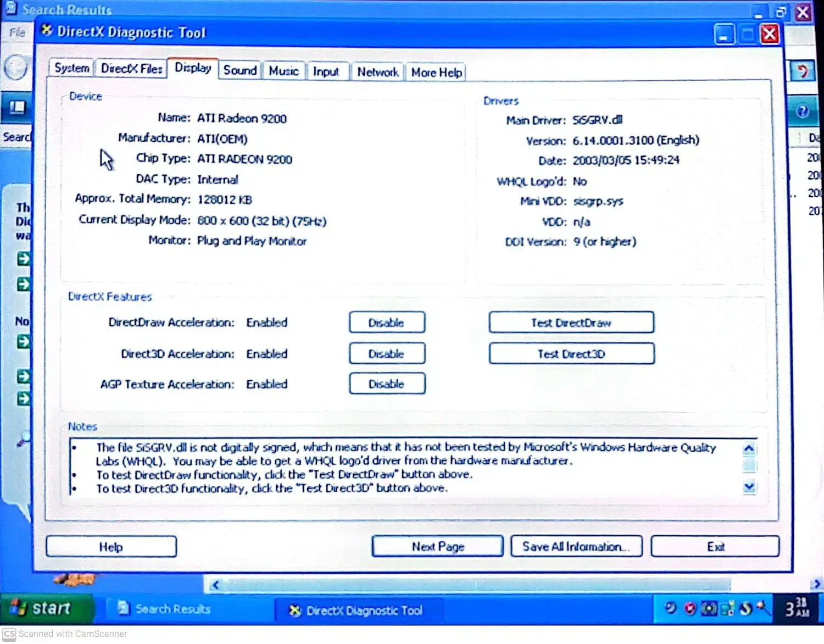This screenshot has height=644, width=824.
Task: Disable AGP Texture Acceleration
Action: click(387, 384)
